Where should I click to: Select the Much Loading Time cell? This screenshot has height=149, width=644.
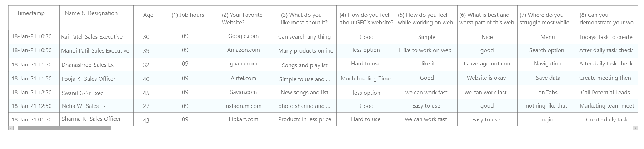pyautogui.click(x=366, y=78)
